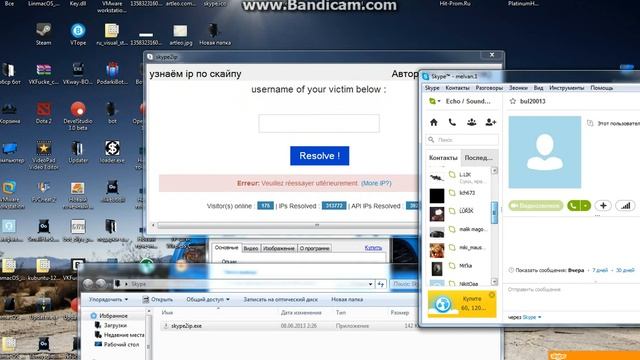Image resolution: width=640 pixels, height=360 pixels.
Task: Select Изображение tab in background dialog
Action: point(279,248)
